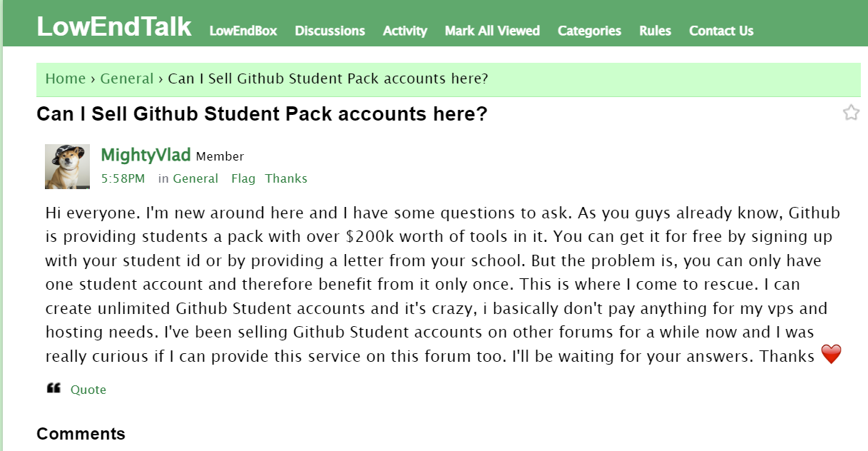Go to Home via the breadcrumb
Viewport: 868px width, 451px height.
pyautogui.click(x=66, y=78)
